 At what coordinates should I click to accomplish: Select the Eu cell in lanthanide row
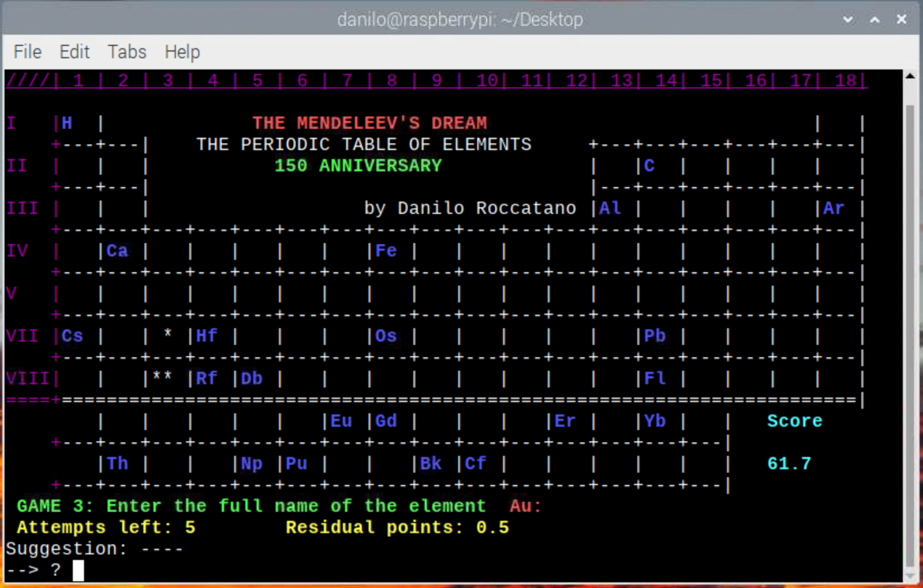click(x=341, y=421)
